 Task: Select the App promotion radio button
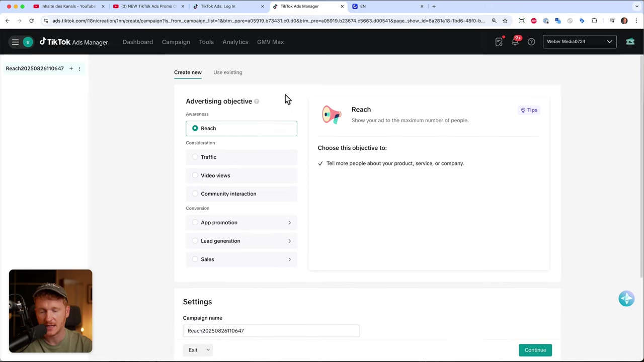pos(195,222)
